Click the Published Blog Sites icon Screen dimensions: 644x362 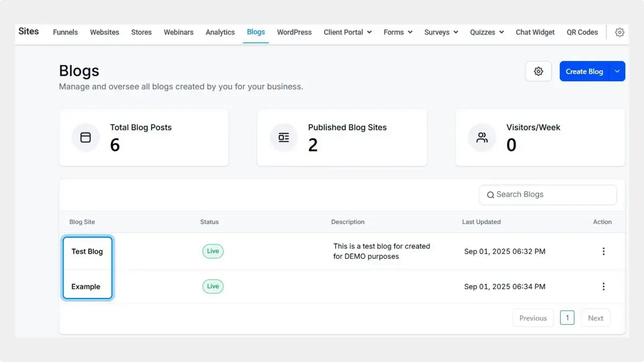click(x=284, y=137)
